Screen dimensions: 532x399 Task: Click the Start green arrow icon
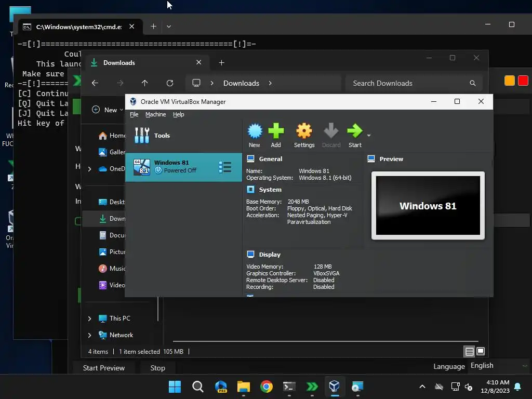tap(355, 136)
